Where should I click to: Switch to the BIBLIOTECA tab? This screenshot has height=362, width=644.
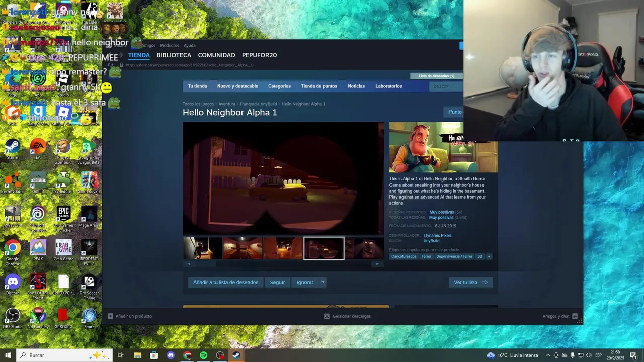click(x=174, y=55)
